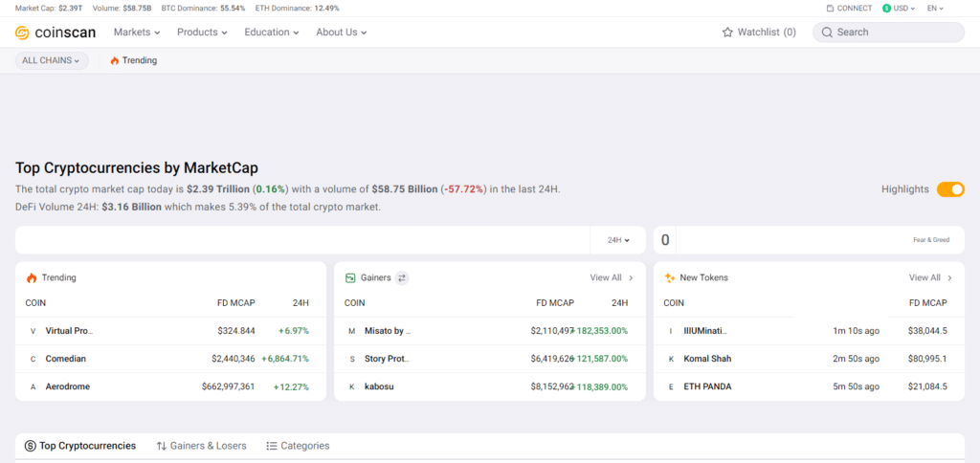Click the coinscan logo

point(55,32)
